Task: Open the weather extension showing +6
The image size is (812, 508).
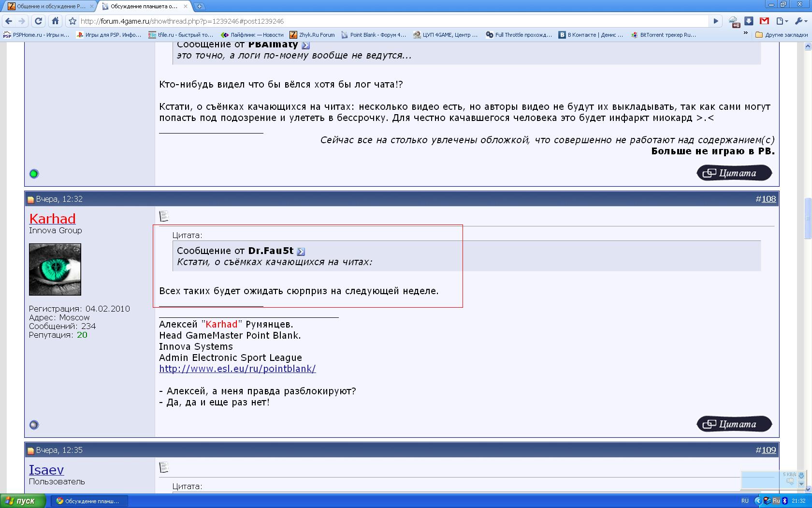Action: coord(734,22)
